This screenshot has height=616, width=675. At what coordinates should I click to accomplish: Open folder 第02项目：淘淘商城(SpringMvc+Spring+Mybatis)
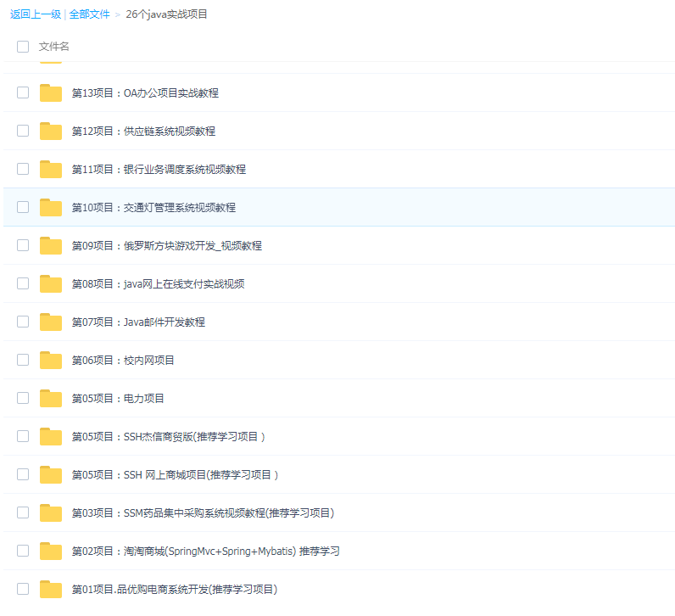click(x=206, y=552)
